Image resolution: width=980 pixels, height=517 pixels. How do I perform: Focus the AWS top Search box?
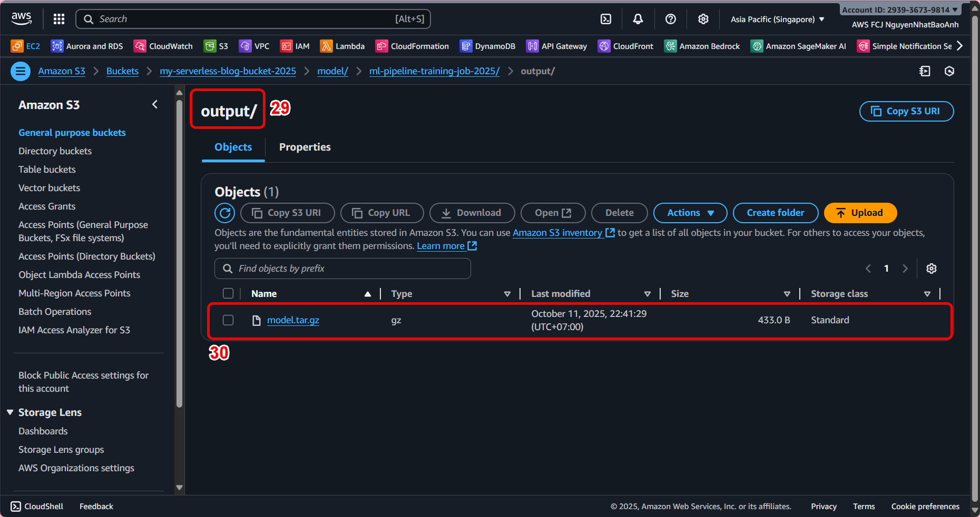(x=253, y=19)
